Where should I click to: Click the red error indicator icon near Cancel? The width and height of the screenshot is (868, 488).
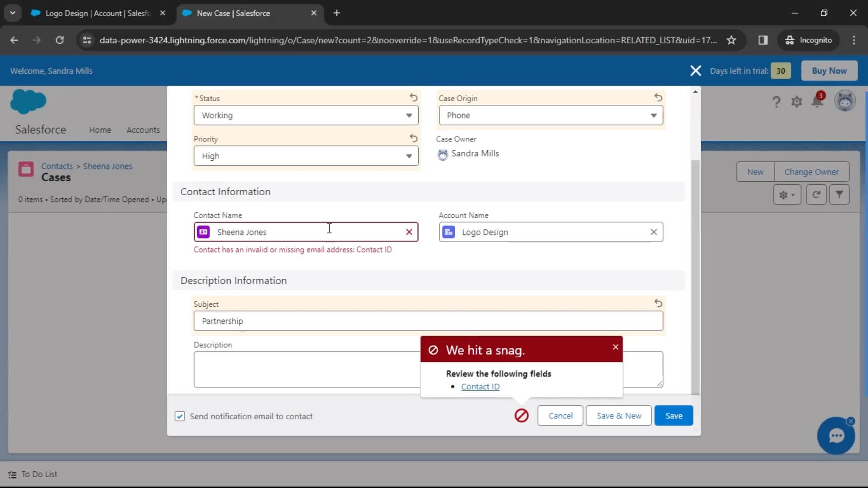pos(521,416)
